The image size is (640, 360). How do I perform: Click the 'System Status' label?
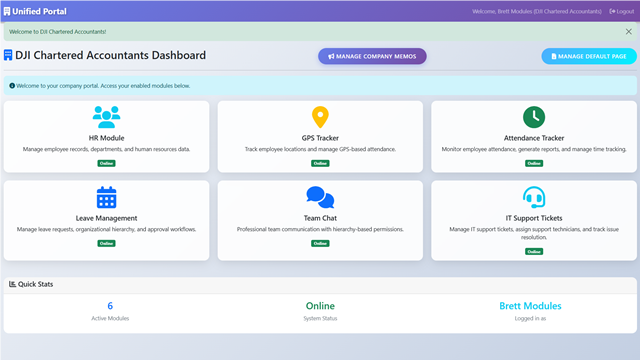pyautogui.click(x=320, y=318)
